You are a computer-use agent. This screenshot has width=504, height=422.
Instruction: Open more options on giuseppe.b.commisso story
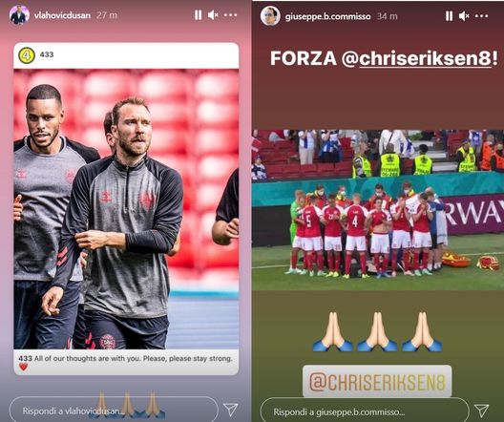(481, 16)
